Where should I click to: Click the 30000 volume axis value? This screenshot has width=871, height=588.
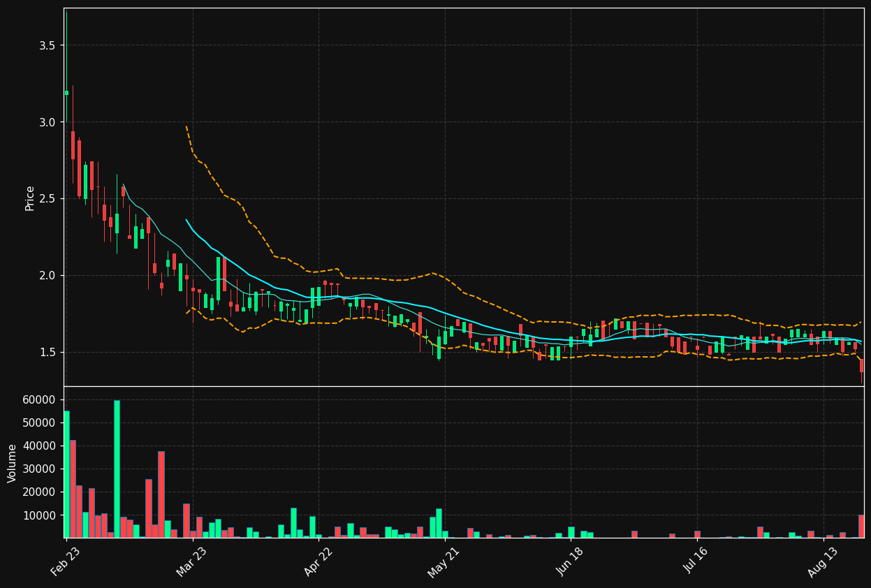tap(40, 469)
